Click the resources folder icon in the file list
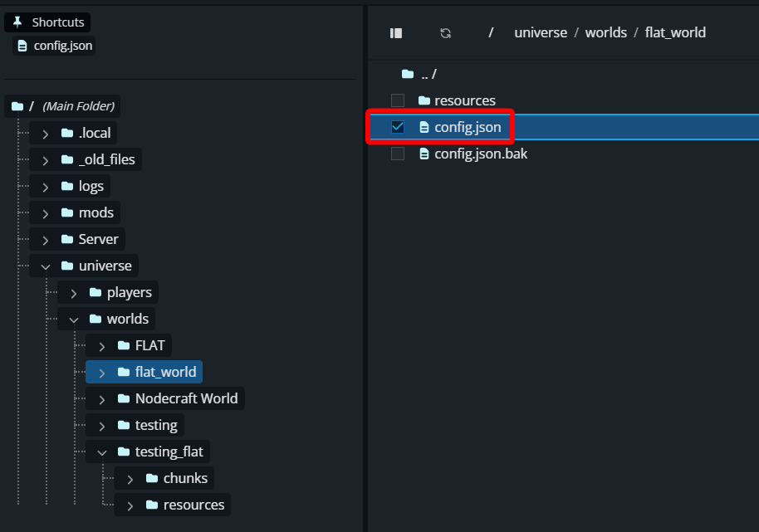759x532 pixels. [424, 100]
